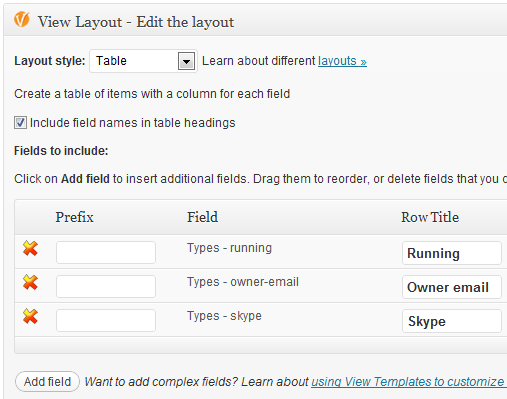Delete the Types - owner-email field row

point(30,283)
